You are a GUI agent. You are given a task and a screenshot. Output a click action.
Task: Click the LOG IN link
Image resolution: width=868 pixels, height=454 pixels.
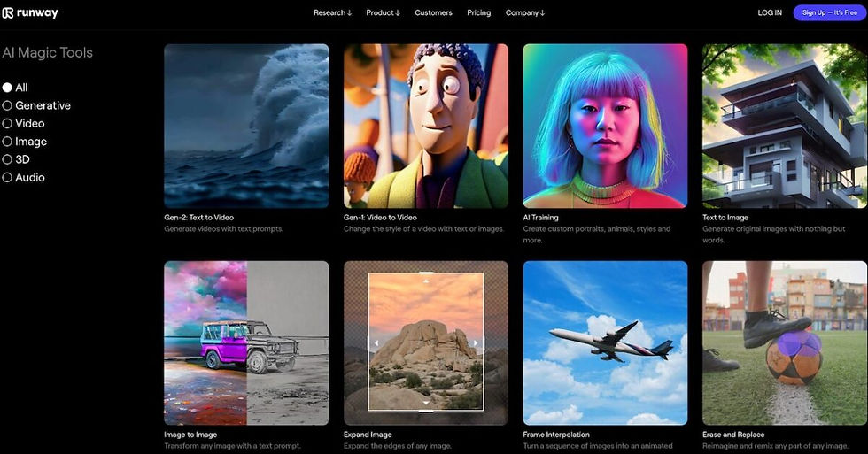pyautogui.click(x=770, y=12)
